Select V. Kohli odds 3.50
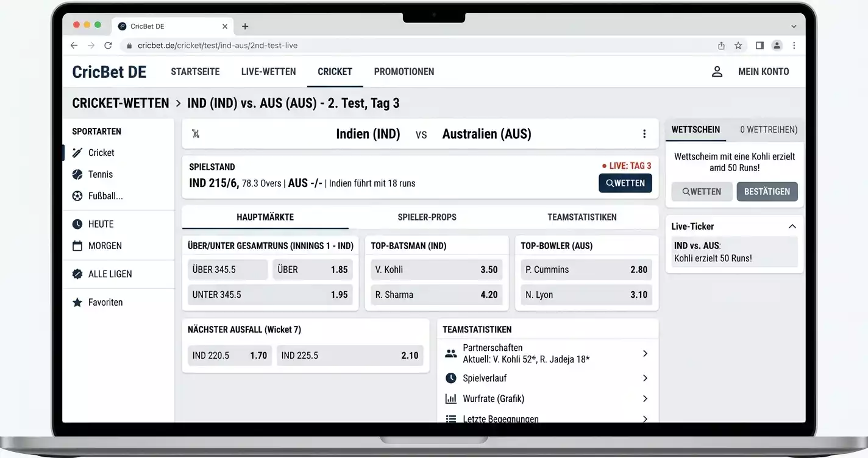Viewport: 868px width, 458px height. click(436, 270)
